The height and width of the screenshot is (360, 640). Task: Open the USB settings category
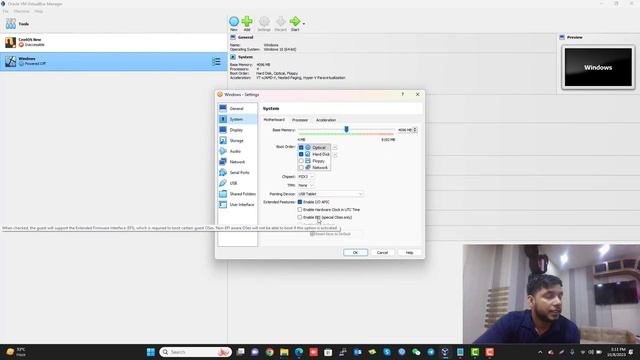237,183
